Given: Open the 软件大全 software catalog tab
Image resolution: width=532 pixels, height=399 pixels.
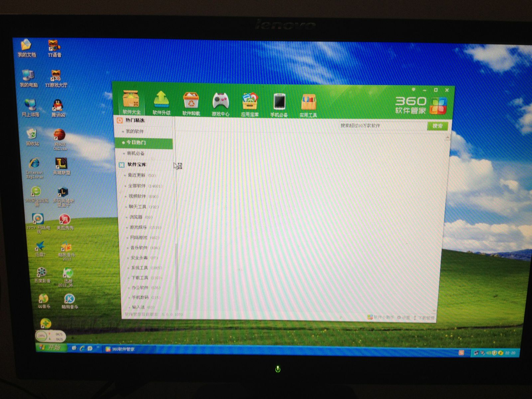Looking at the screenshot, I should coord(131,102).
